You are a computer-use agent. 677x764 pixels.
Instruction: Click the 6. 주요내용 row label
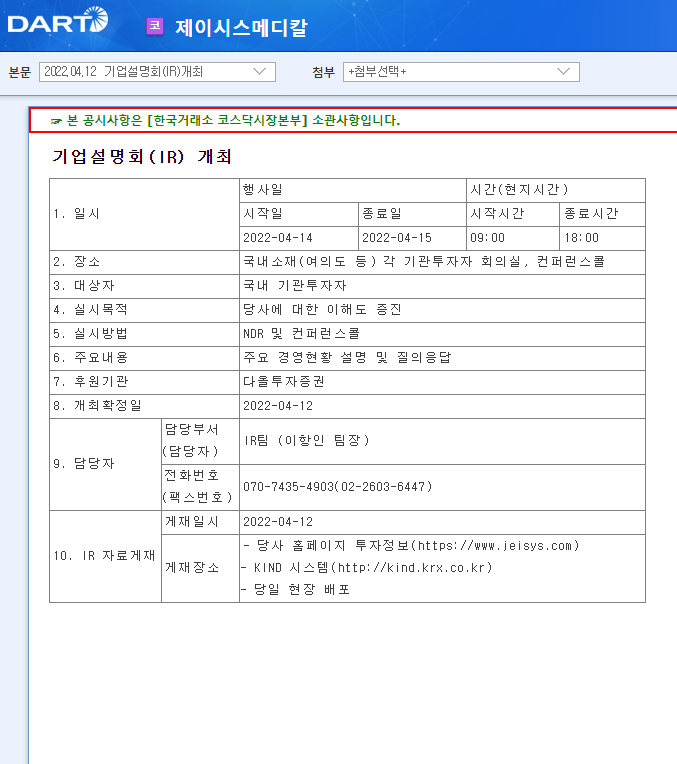(x=144, y=358)
